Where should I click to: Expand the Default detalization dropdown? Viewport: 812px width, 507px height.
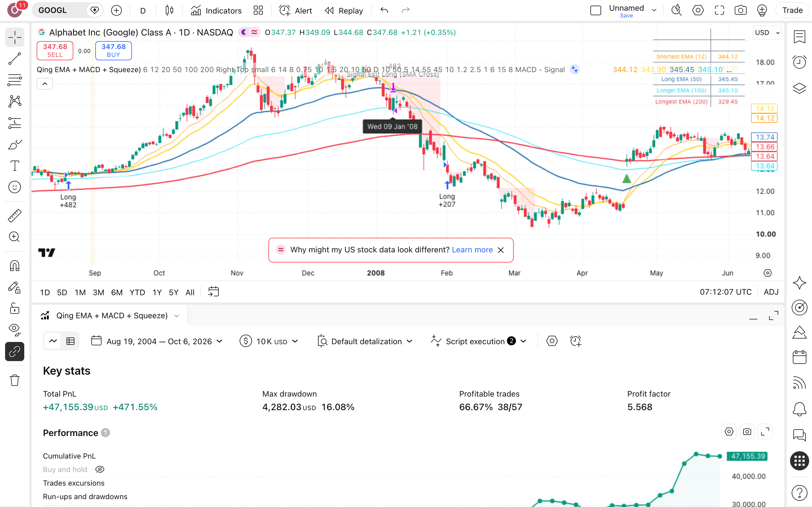coord(365,341)
